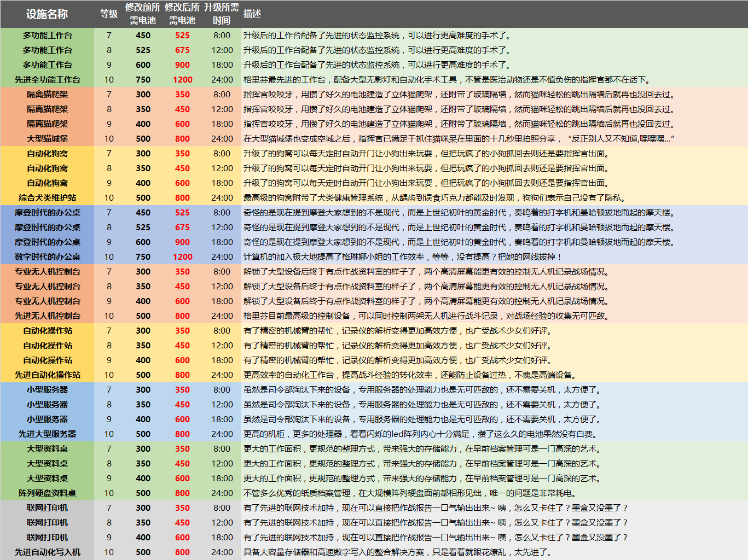748x560 pixels.
Task: Click the 等级 column header
Action: tap(109, 14)
